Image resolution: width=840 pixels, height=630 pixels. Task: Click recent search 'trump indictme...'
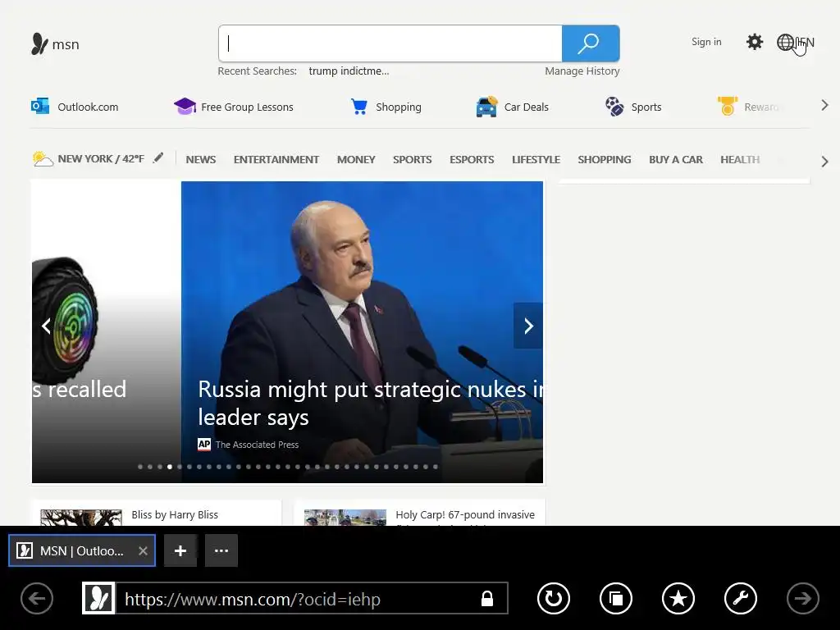(349, 71)
